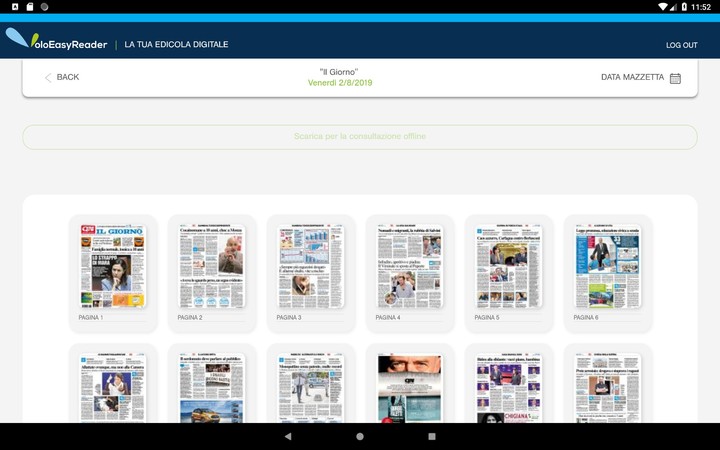Tap the battery status icon
This screenshot has width=720, height=450.
[x=684, y=7]
